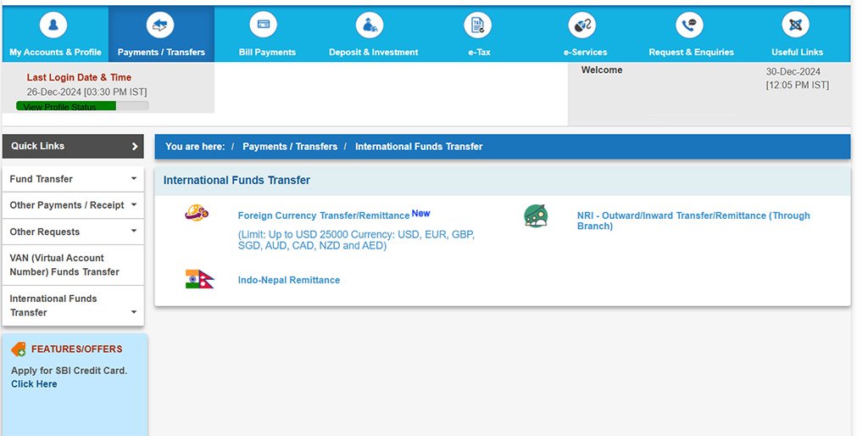Open the Indo-Nepal Remittance link
This screenshot has height=436, width=868.
pyautogui.click(x=288, y=280)
